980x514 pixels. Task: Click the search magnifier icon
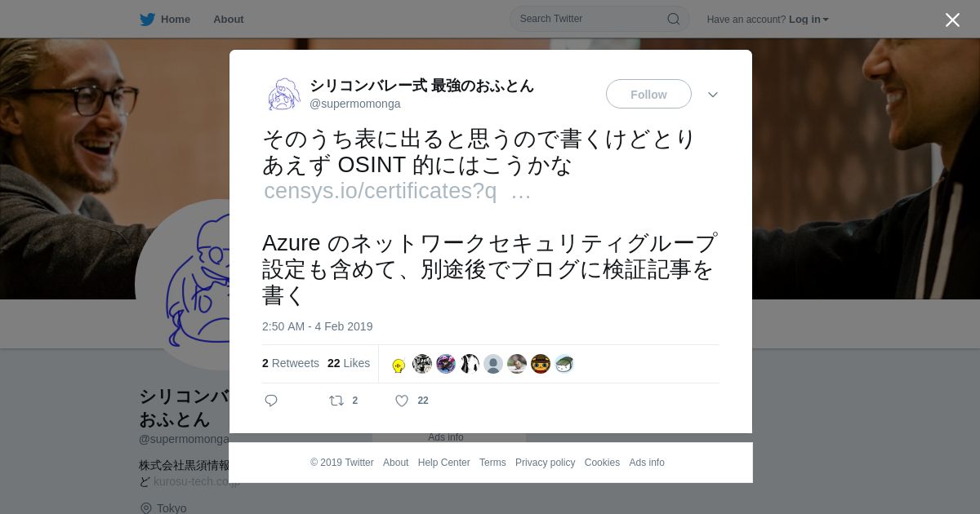point(674,19)
